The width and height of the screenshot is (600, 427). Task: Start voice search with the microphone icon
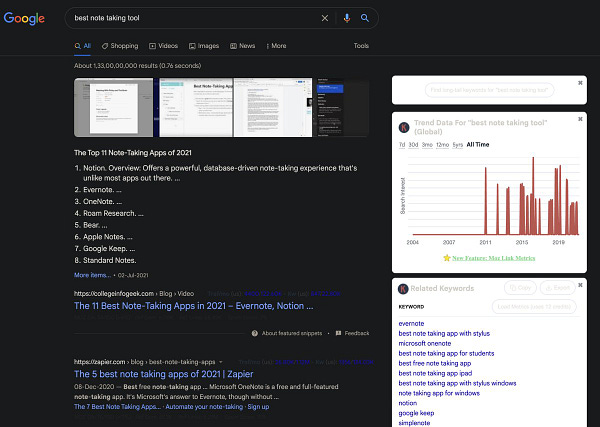tap(347, 18)
